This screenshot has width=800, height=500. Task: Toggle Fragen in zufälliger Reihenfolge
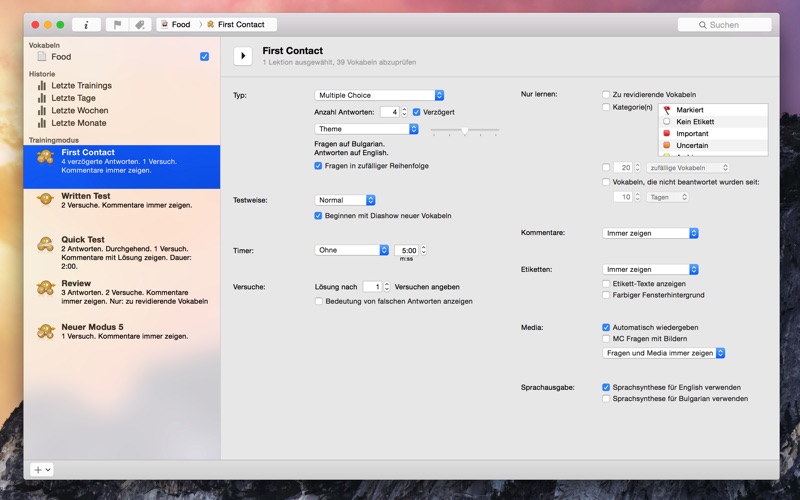click(x=318, y=166)
